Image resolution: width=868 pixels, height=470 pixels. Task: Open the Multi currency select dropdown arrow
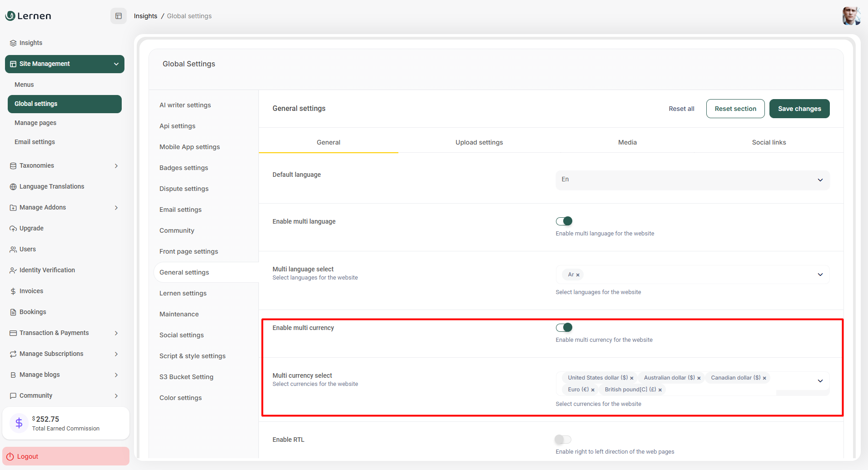tap(820, 381)
